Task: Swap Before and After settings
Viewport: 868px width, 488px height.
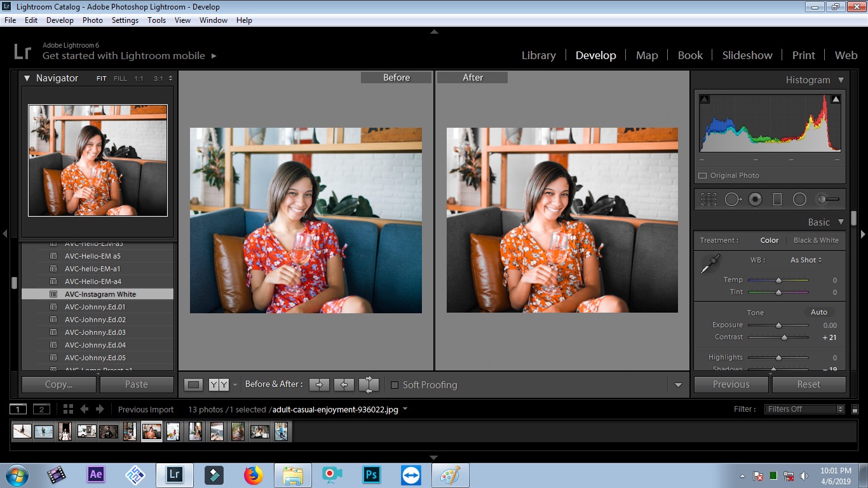Action: coord(369,384)
